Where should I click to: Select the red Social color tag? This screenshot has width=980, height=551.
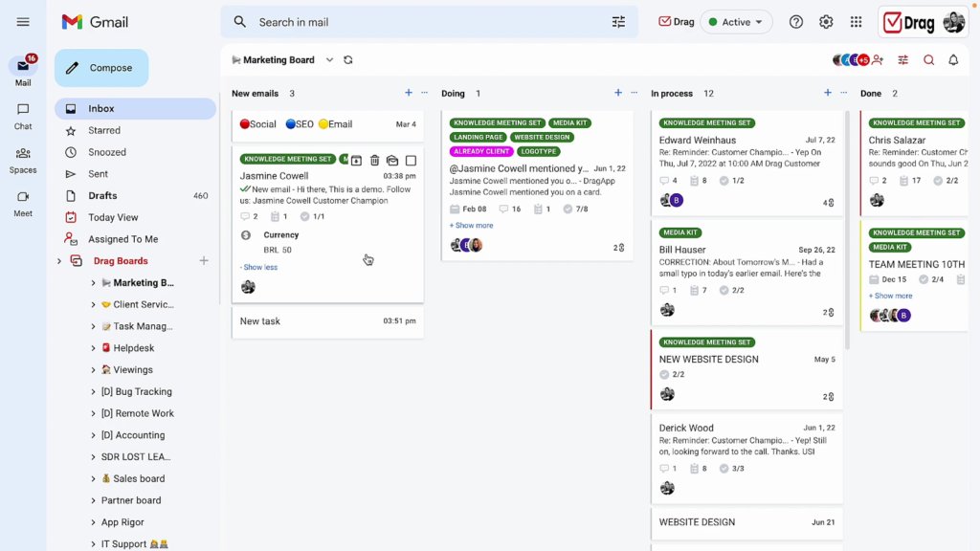(258, 123)
